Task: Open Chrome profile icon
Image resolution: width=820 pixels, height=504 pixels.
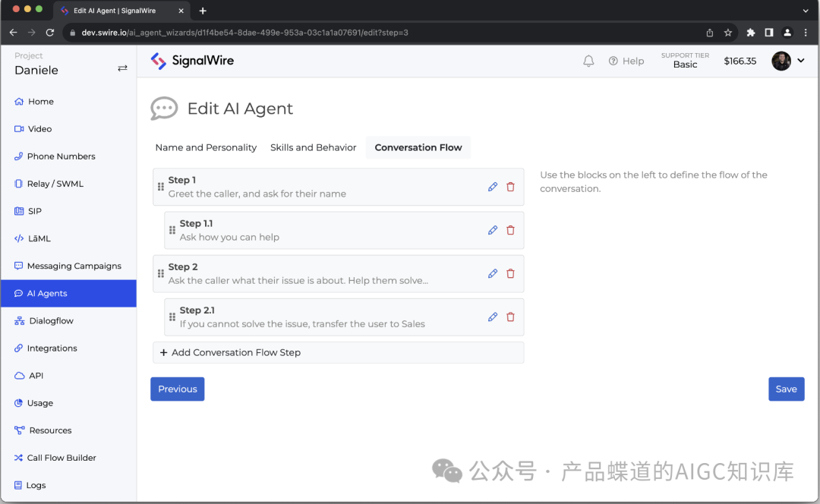Action: tap(787, 33)
